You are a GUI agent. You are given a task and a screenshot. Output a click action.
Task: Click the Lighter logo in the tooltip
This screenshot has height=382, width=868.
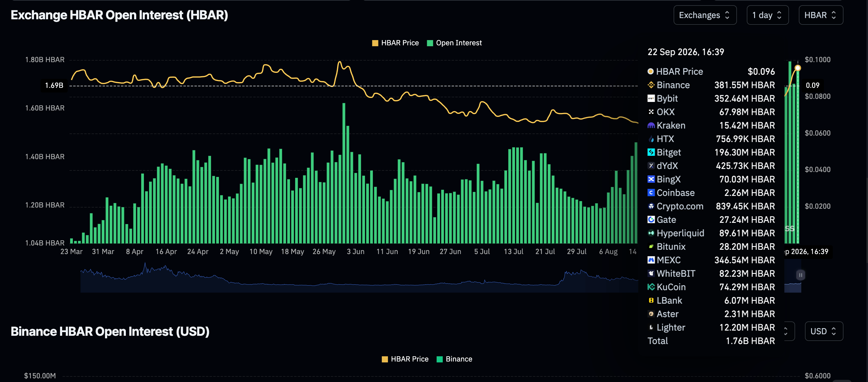(651, 328)
